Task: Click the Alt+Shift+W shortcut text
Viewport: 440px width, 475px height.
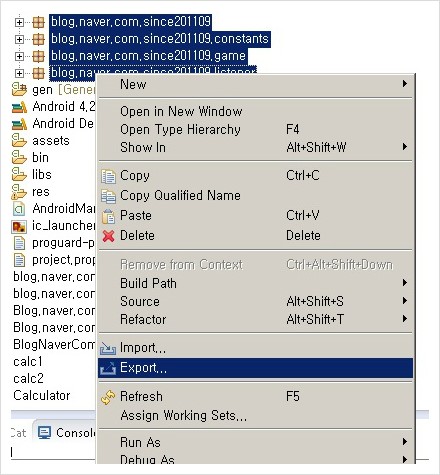Action: click(316, 147)
